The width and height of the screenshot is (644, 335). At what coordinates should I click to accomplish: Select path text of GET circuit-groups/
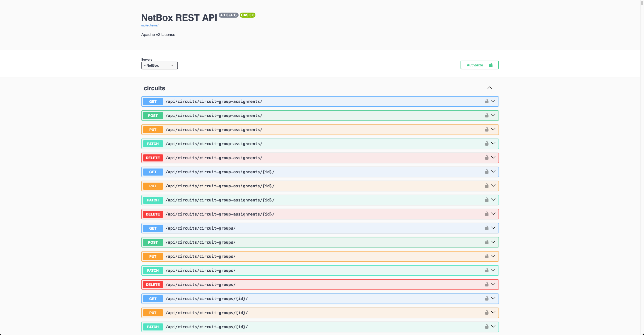coord(201,228)
